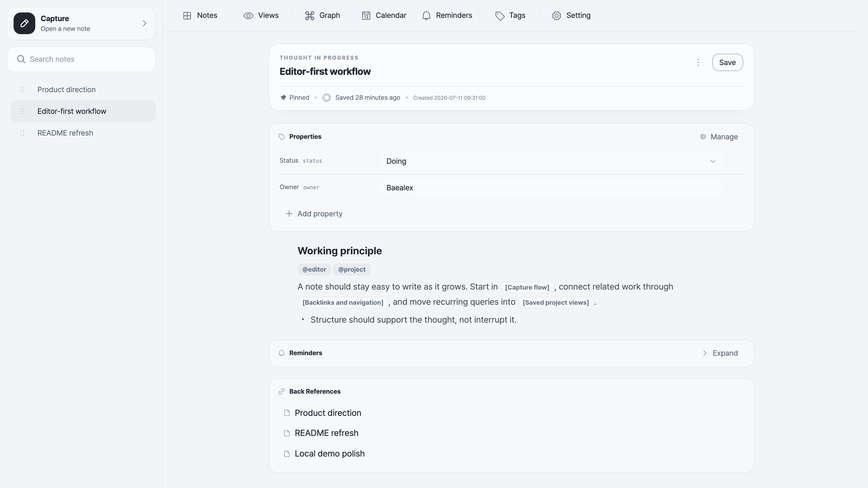Click the Graph command icon
Screen dimensions: 868x488
[310, 15]
